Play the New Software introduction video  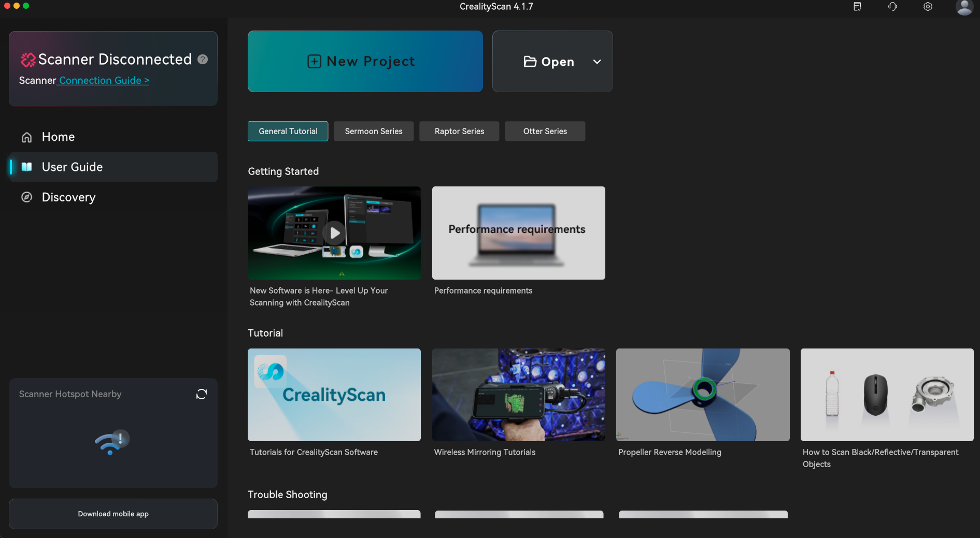point(334,232)
